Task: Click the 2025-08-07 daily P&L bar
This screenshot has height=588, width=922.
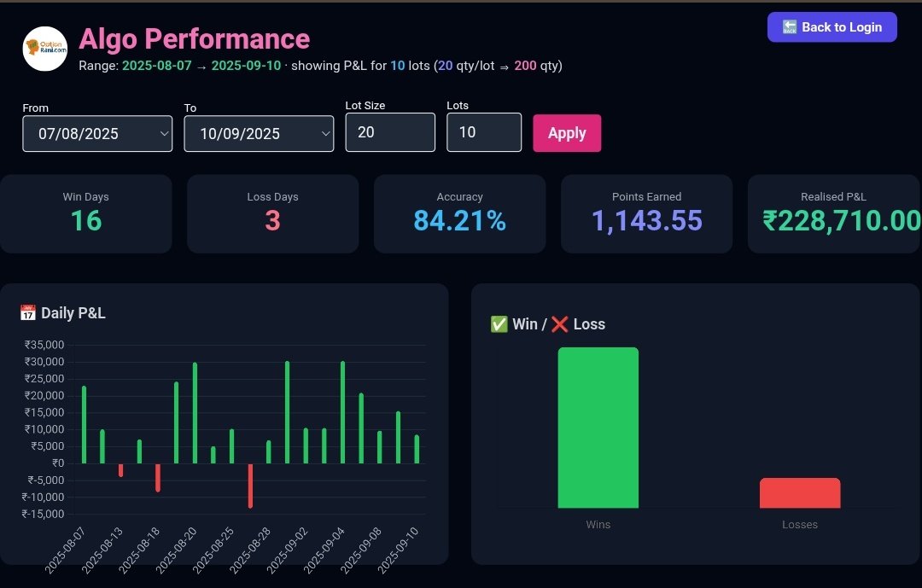Action: [84, 424]
